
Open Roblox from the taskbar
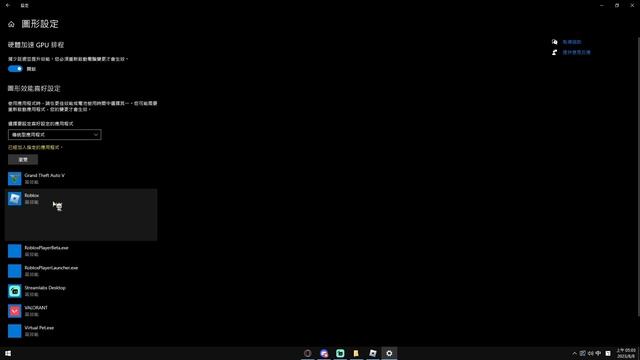tap(373, 353)
